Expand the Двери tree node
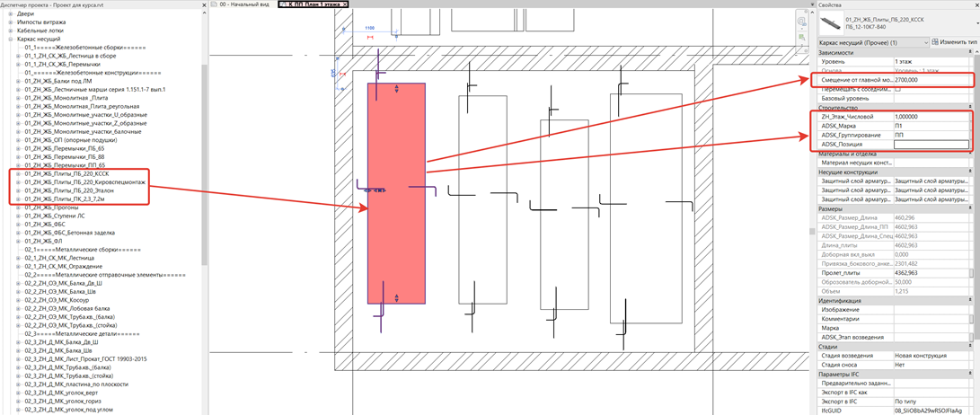Viewport: 980px width, 415px height. 10,13
